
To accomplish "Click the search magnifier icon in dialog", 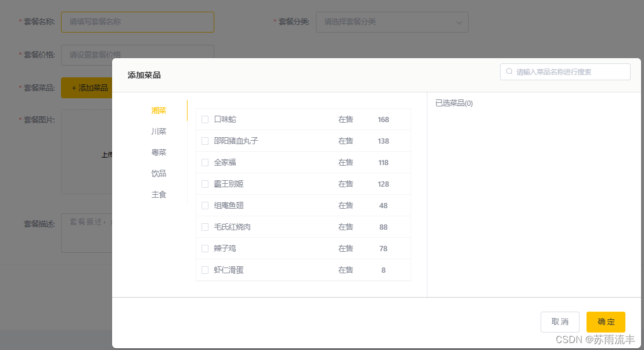I will coord(509,72).
